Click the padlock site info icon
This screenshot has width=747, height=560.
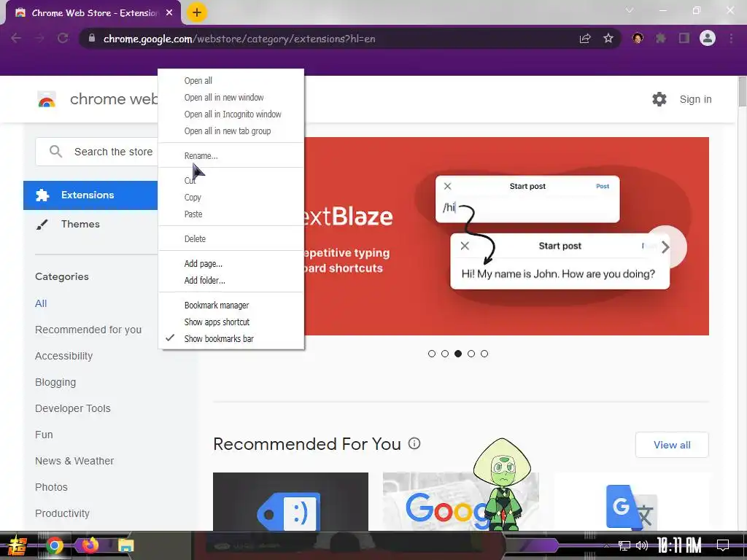(92, 39)
